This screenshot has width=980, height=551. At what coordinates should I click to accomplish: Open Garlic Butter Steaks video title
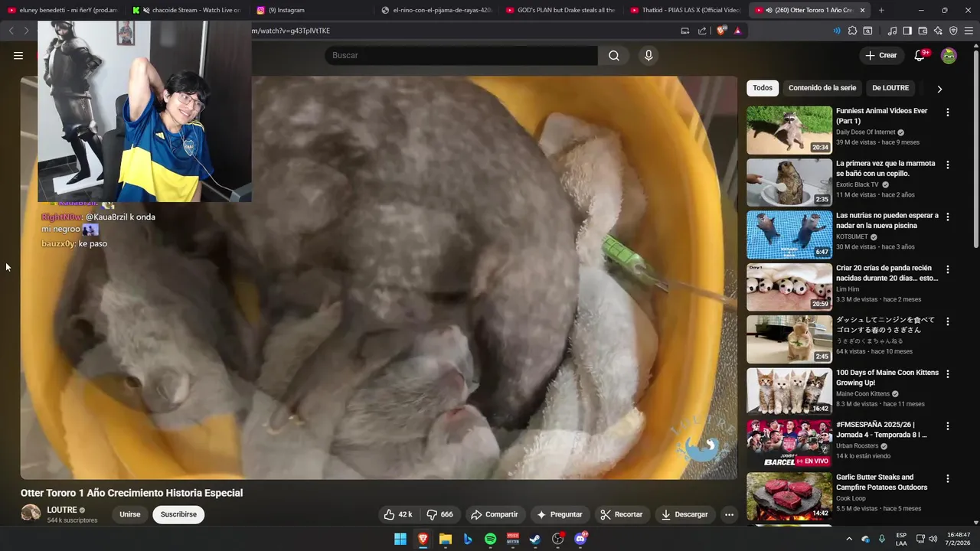pos(882,482)
